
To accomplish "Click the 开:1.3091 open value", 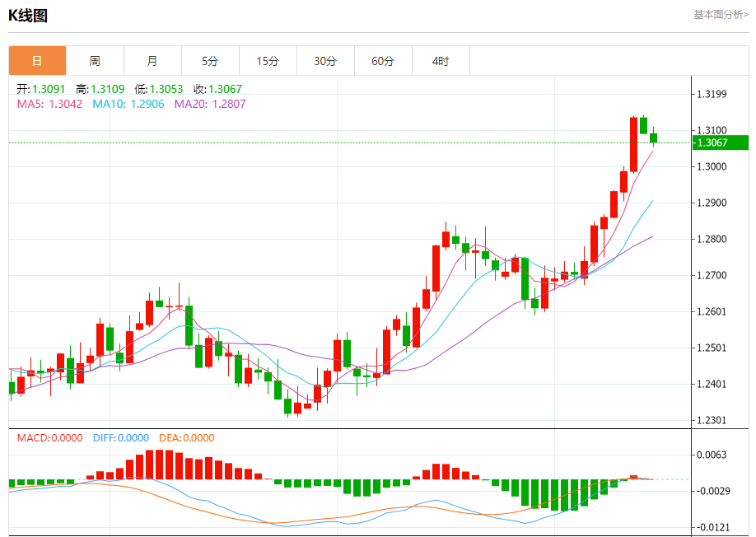I will (41, 89).
